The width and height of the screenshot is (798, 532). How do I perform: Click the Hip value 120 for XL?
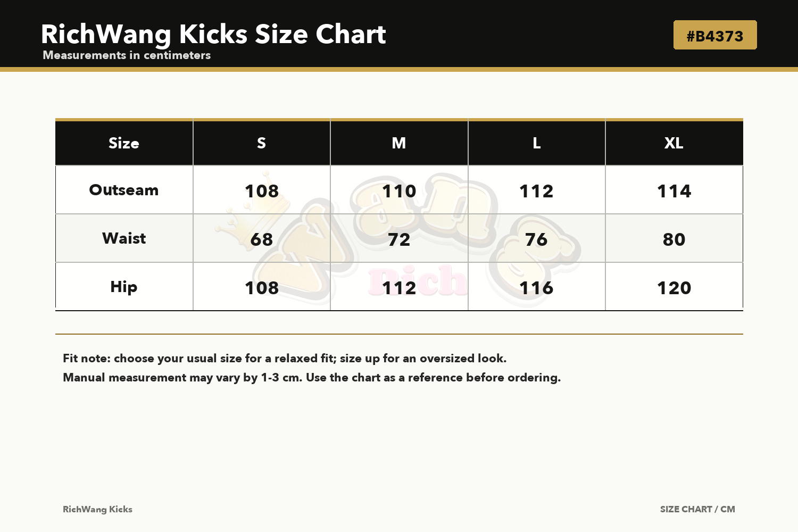click(674, 288)
